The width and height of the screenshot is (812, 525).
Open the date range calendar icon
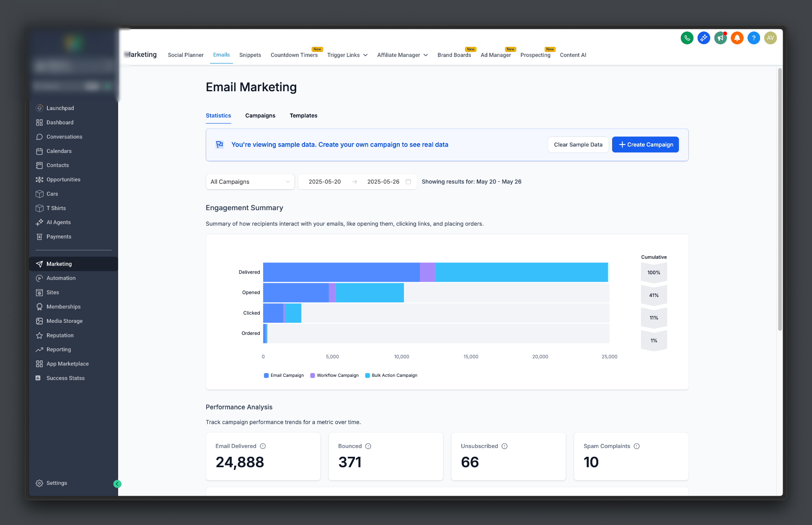pyautogui.click(x=409, y=182)
